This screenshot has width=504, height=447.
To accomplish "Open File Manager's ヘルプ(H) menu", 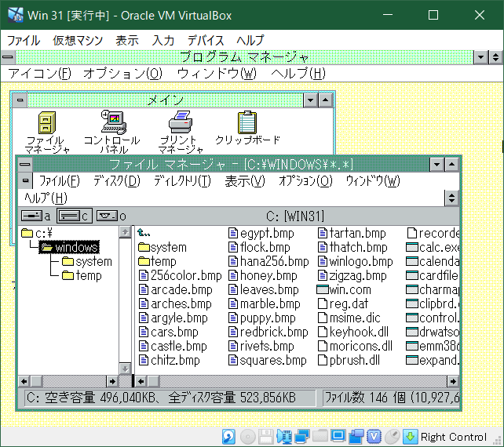I will (x=46, y=198).
